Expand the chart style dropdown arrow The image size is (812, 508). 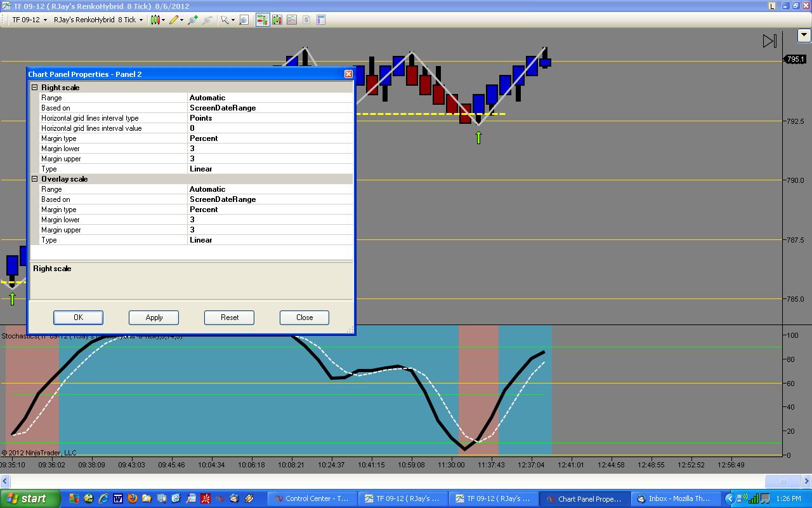(163, 20)
